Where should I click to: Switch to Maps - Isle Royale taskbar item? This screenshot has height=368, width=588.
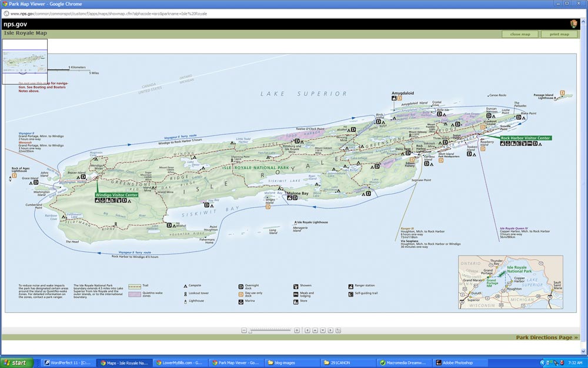pyautogui.click(x=125, y=363)
